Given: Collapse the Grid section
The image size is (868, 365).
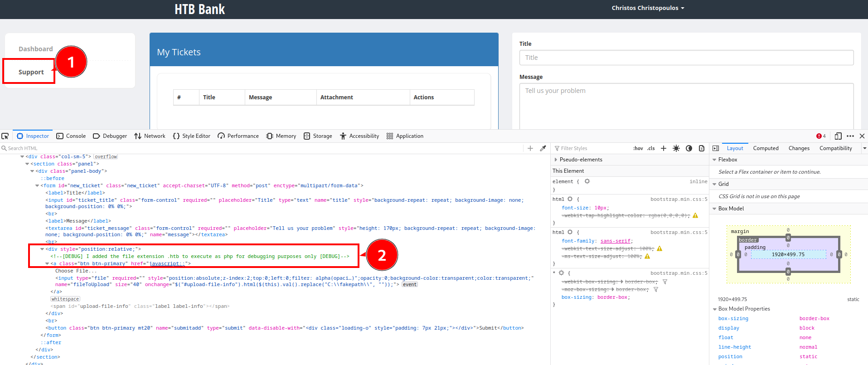Looking at the screenshot, I should click(714, 184).
